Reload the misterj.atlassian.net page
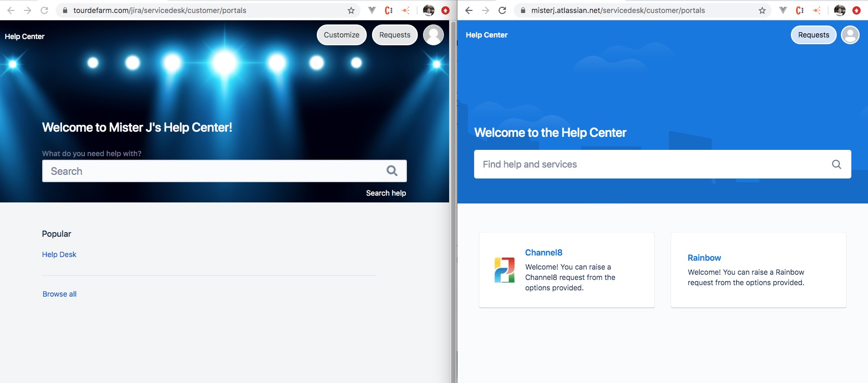The height and width of the screenshot is (383, 868). point(502,10)
